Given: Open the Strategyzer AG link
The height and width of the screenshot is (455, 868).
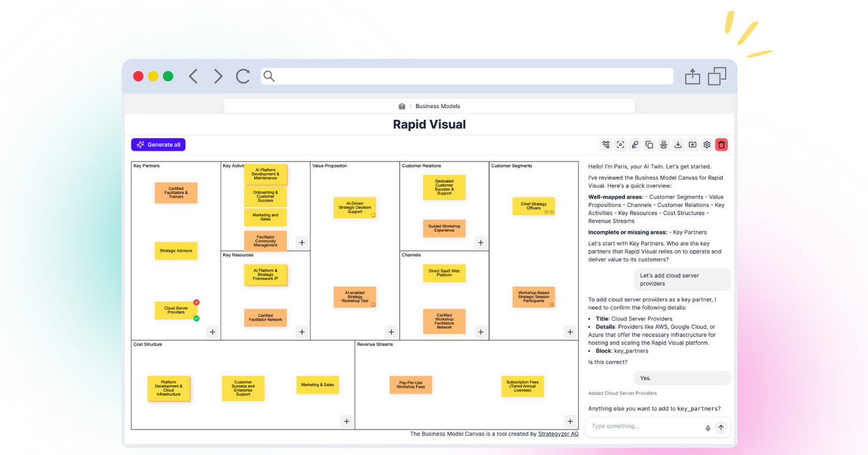Looking at the screenshot, I should click(558, 434).
